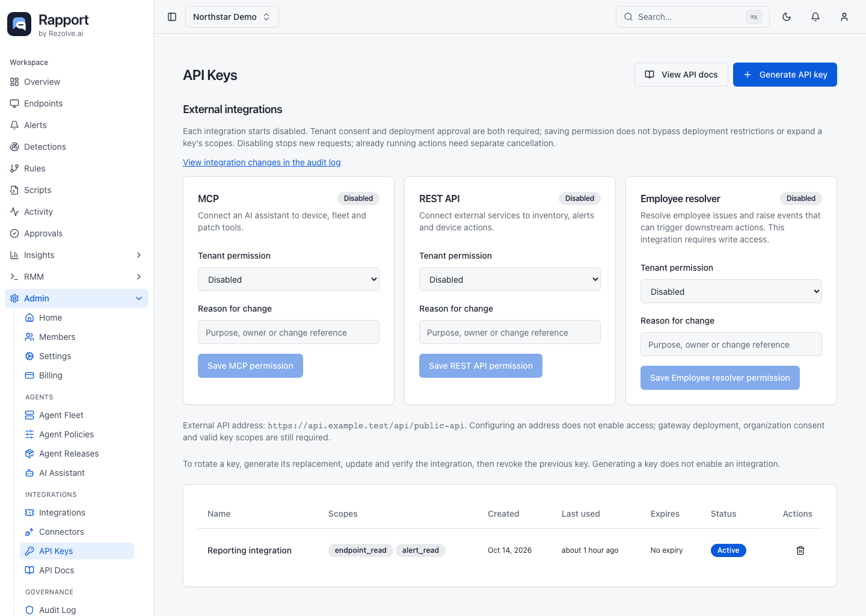The image size is (866, 616).
Task: Click Save Employee resolver permission
Action: [x=720, y=378]
